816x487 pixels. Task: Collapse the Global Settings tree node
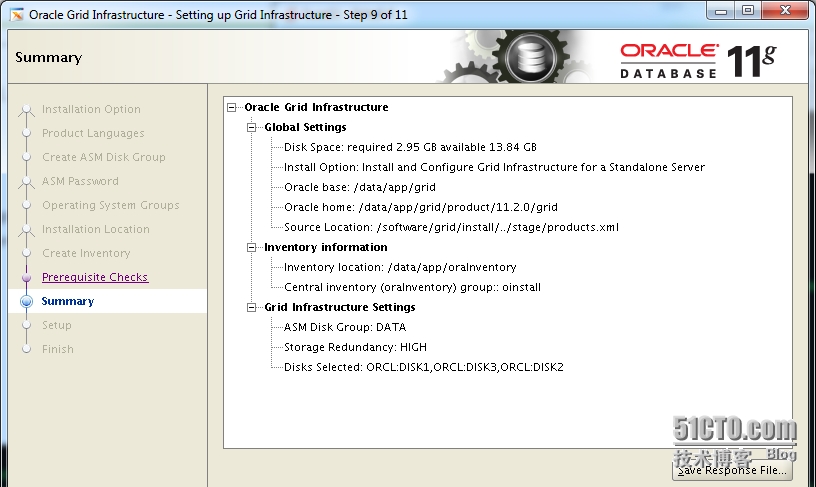point(252,127)
